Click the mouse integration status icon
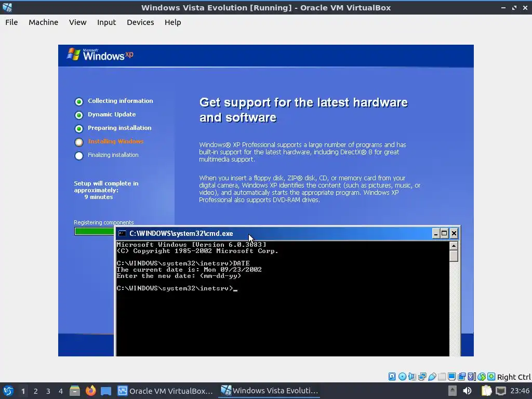Screen dimensions: 532x399 click(x=482, y=377)
